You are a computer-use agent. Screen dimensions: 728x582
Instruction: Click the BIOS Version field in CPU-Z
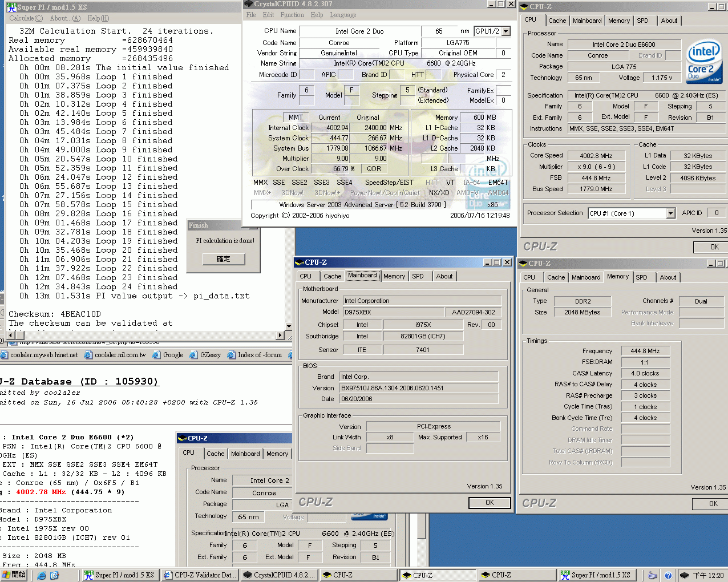pyautogui.click(x=419, y=388)
